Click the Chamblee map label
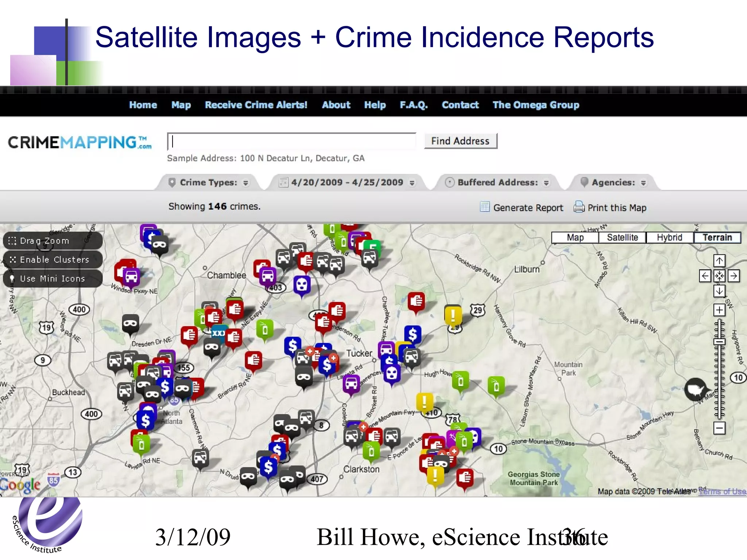747x560 pixels. (227, 276)
